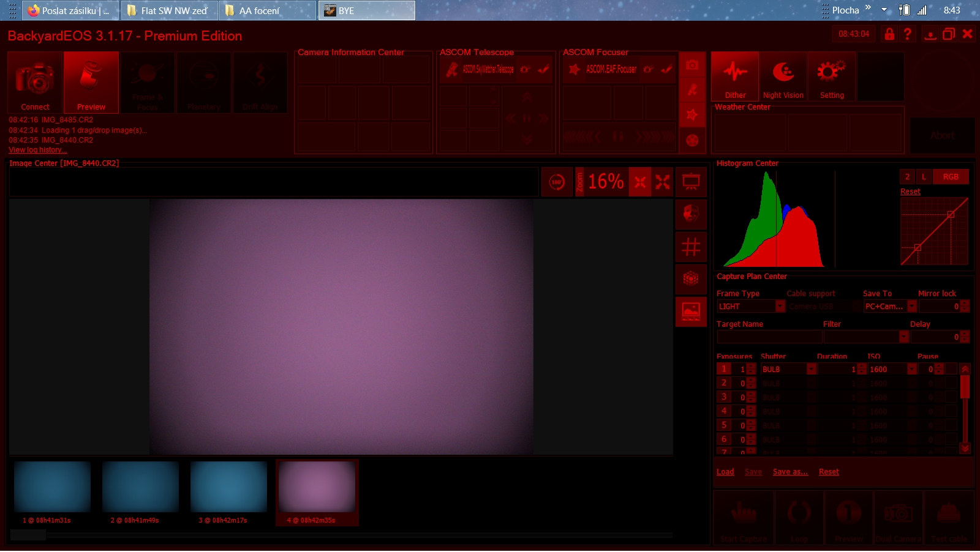The height and width of the screenshot is (552, 980).
Task: Click the telescope icon in the panel strip
Action: coord(692,90)
